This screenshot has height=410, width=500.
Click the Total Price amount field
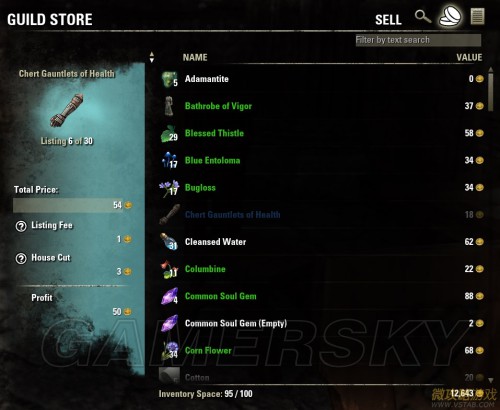[x=73, y=205]
